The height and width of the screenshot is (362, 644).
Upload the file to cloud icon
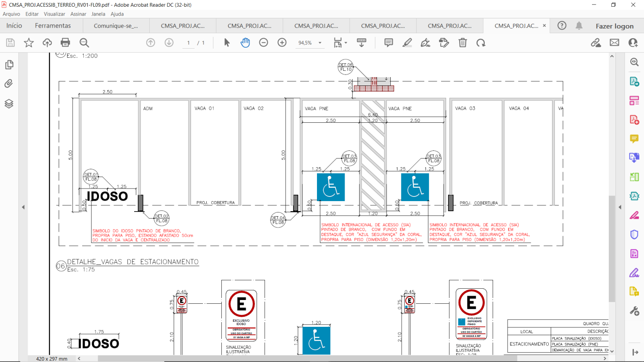(47, 43)
